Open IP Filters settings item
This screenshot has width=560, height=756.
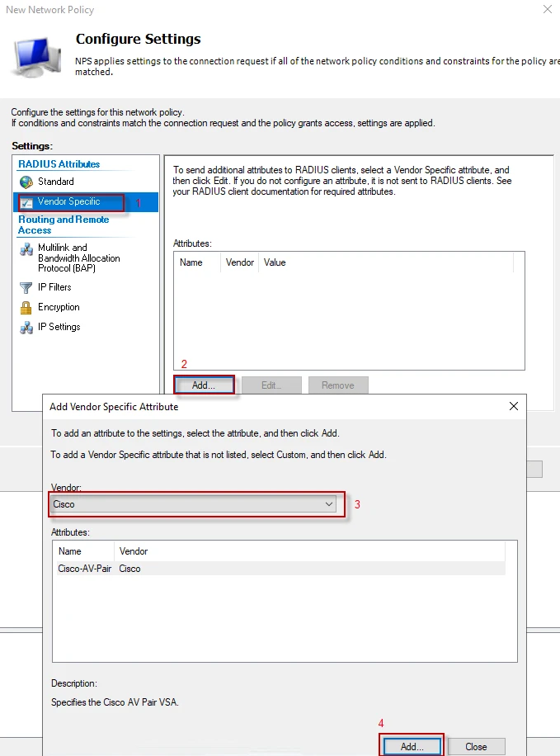pyautogui.click(x=54, y=287)
